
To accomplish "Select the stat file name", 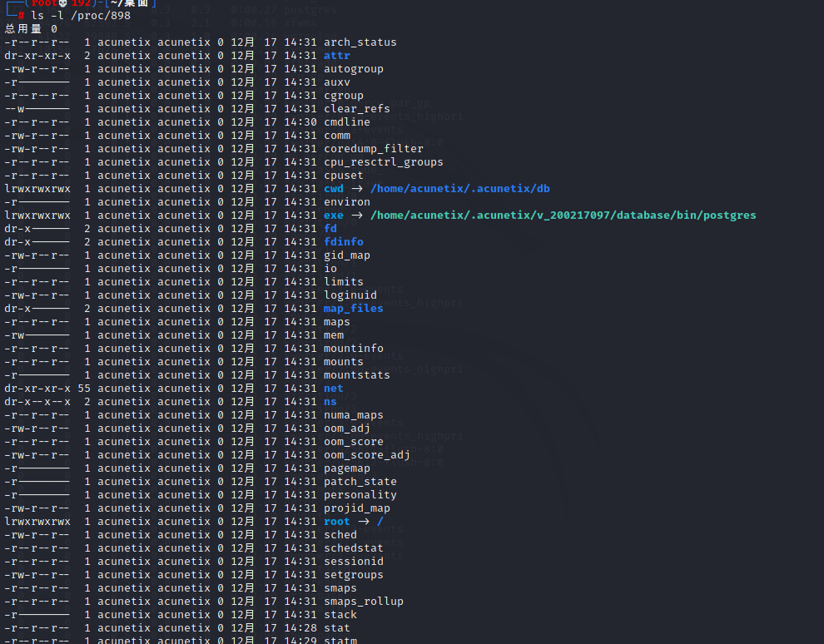I will (337, 627).
